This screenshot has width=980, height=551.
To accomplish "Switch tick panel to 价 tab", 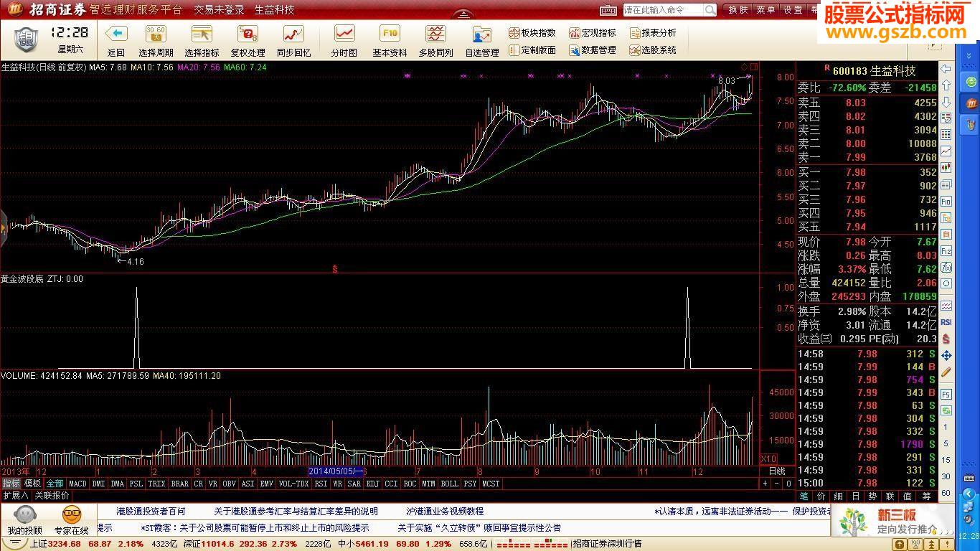I will (821, 496).
